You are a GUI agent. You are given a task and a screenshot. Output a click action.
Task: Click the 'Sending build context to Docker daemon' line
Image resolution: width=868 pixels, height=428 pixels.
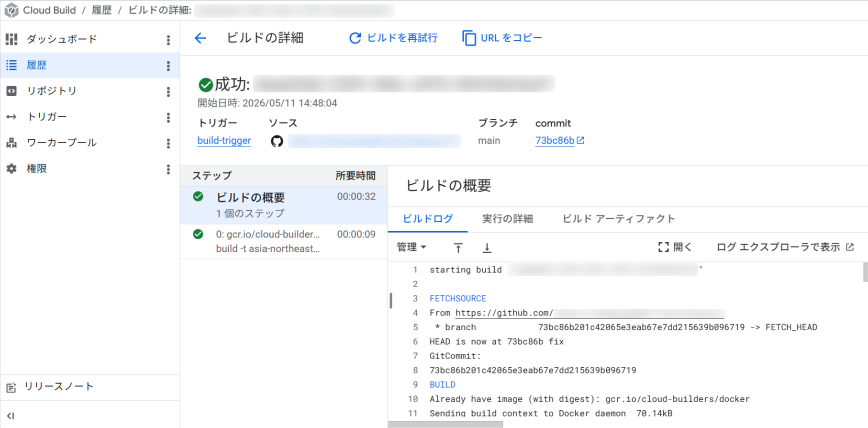551,413
